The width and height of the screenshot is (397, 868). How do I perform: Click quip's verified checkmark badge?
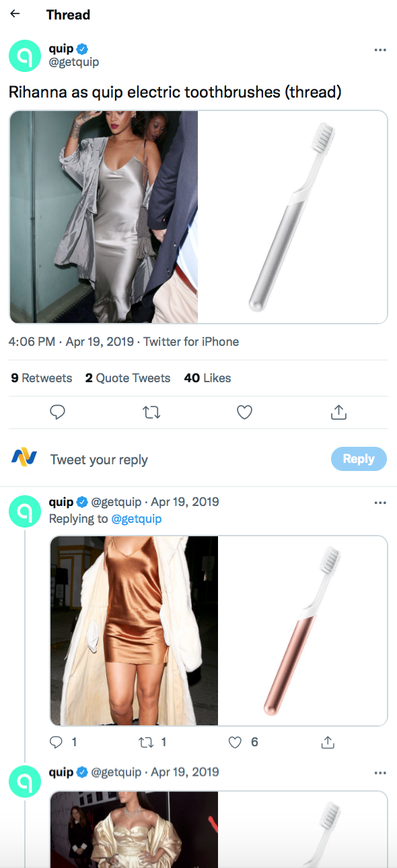pyautogui.click(x=81, y=48)
